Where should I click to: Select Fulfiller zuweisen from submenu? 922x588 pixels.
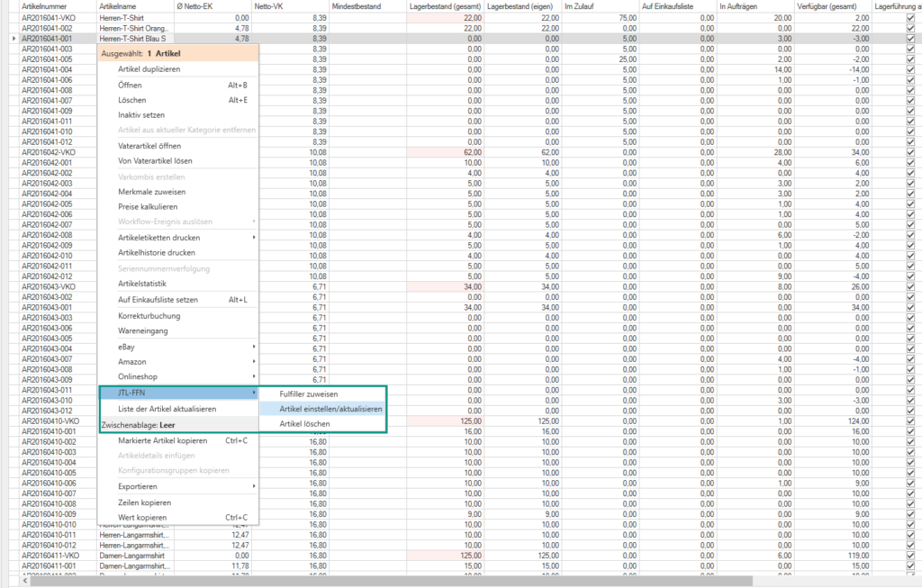coord(309,394)
